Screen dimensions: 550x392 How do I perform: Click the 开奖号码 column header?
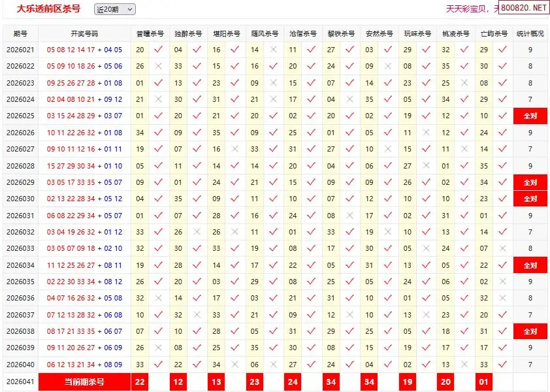[x=84, y=33]
